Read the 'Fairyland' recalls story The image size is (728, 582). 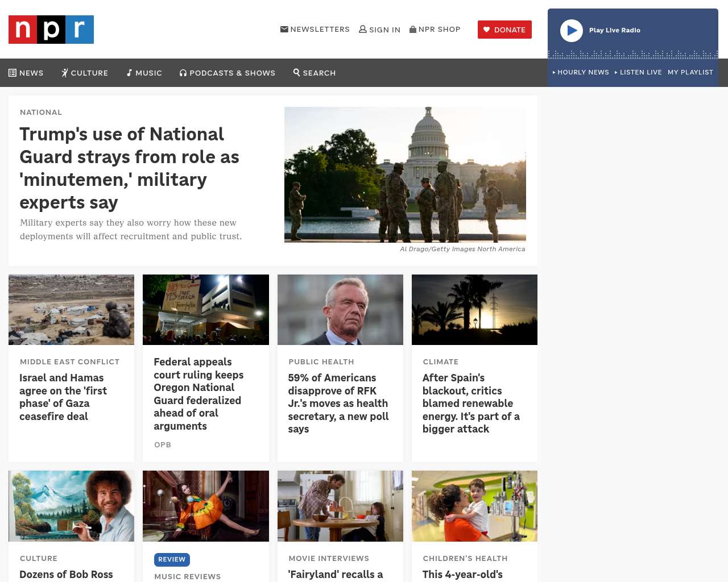(336, 575)
